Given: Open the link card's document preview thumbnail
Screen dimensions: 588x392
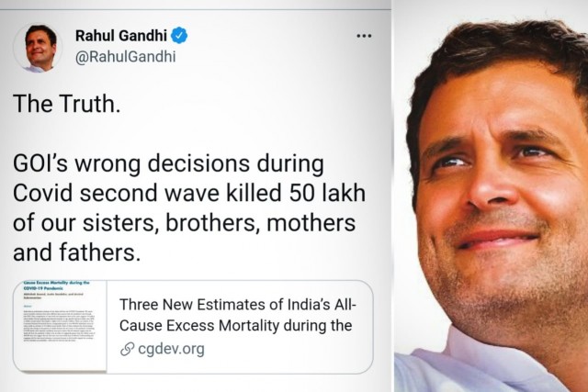Looking at the screenshot, I should tap(60, 326).
